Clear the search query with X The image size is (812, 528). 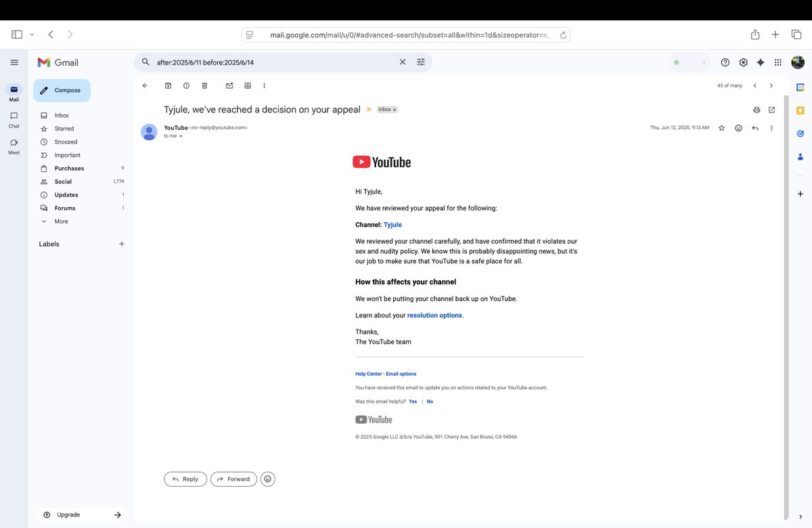[x=403, y=62]
